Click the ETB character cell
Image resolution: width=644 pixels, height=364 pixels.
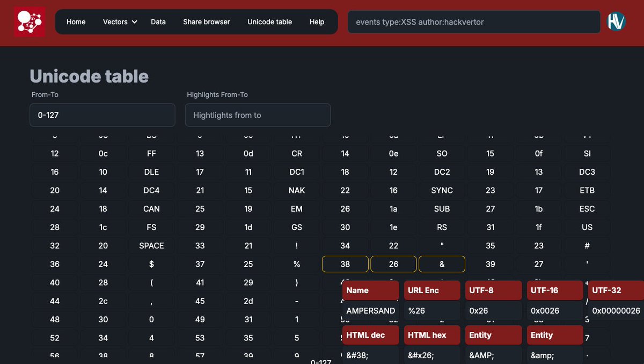click(587, 190)
